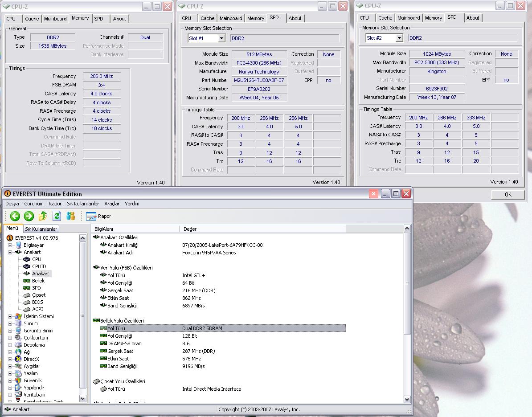
Task: Open the Araçlar menu in EVEREST
Action: [112, 204]
